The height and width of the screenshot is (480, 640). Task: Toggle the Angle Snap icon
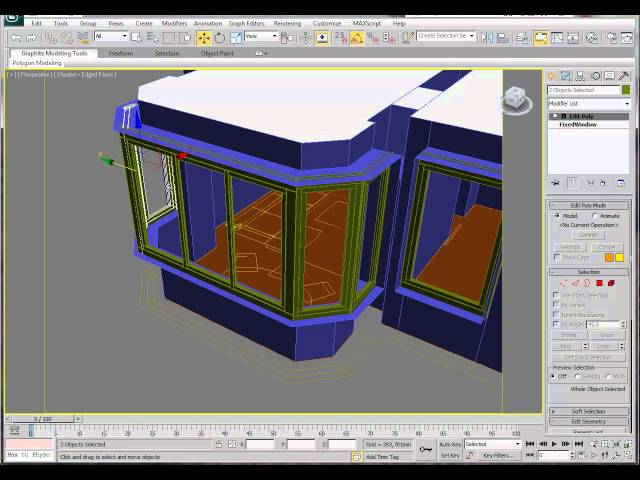(x=357, y=38)
